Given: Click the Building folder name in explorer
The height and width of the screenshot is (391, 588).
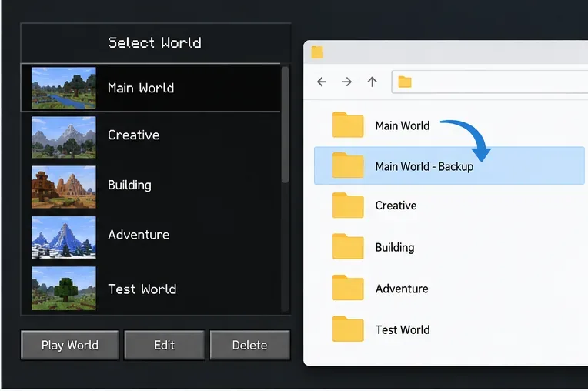Looking at the screenshot, I should point(395,247).
